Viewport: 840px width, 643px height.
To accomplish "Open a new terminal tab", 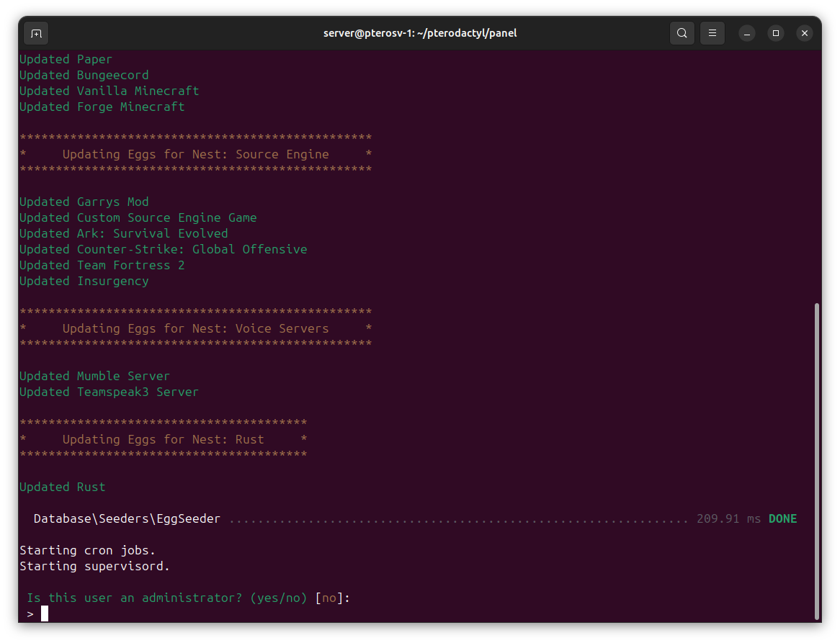I will click(x=35, y=33).
